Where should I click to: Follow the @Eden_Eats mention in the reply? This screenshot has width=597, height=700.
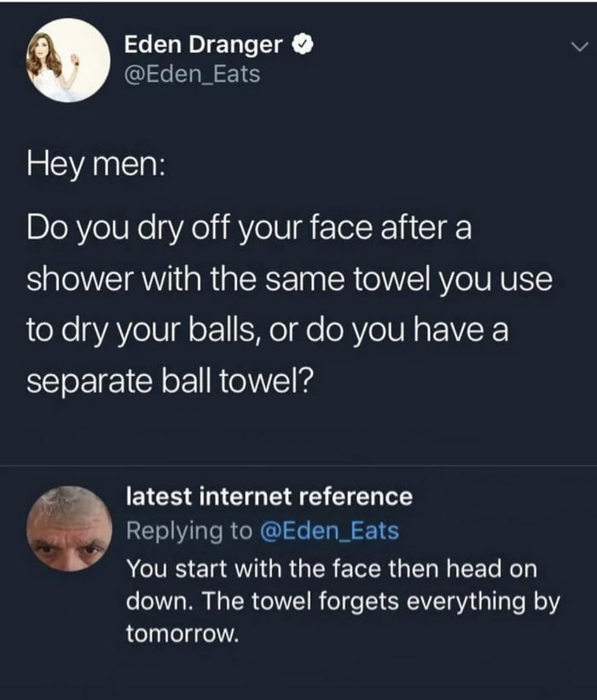[x=329, y=530]
